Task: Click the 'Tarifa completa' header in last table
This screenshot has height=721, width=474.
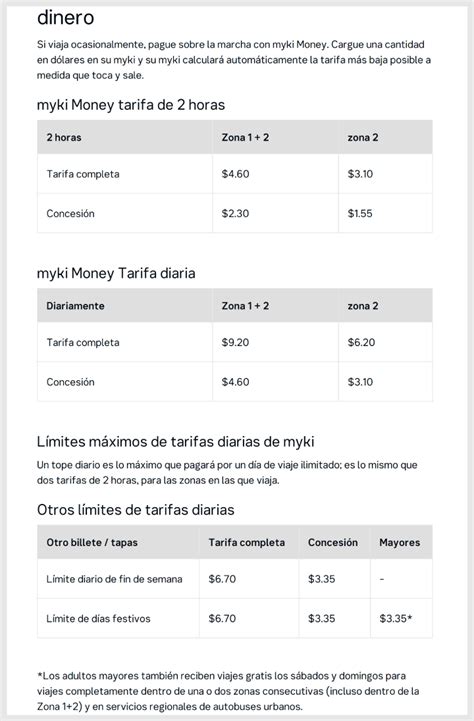Action: point(247,542)
